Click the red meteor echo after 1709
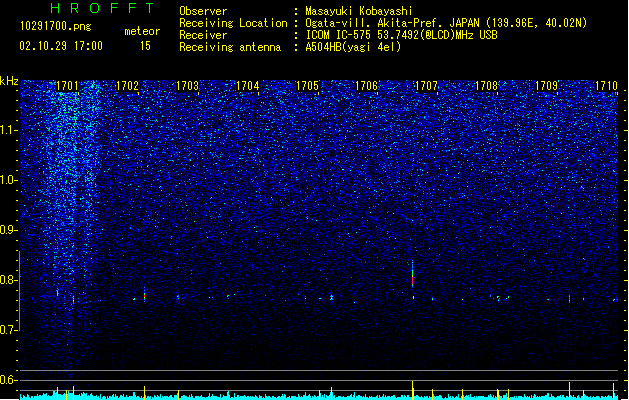 pyautogui.click(x=569, y=299)
